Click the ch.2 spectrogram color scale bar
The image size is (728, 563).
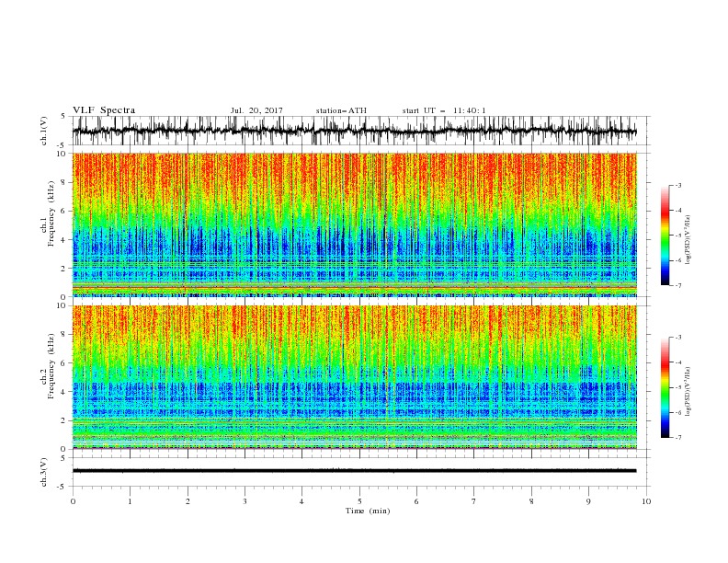[665, 387]
